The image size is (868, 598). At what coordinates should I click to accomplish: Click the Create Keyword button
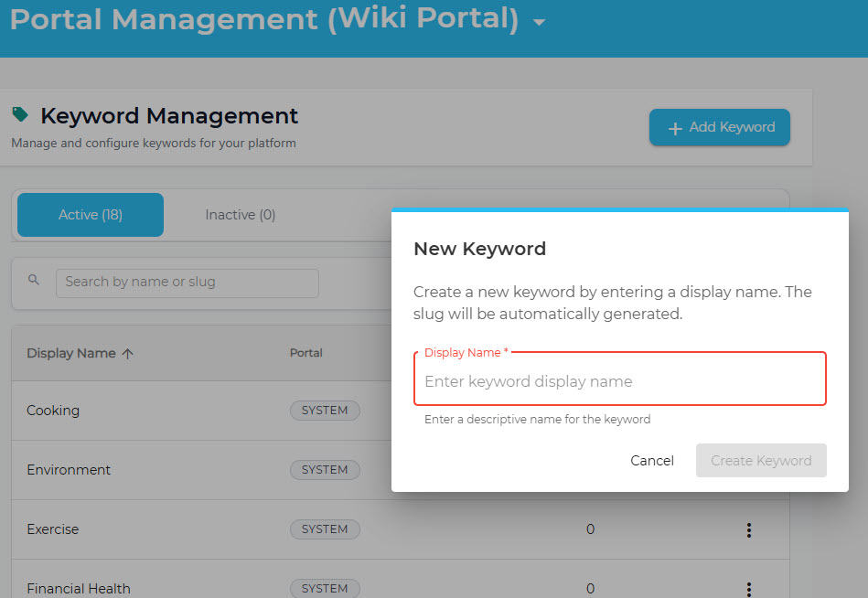pyautogui.click(x=761, y=461)
